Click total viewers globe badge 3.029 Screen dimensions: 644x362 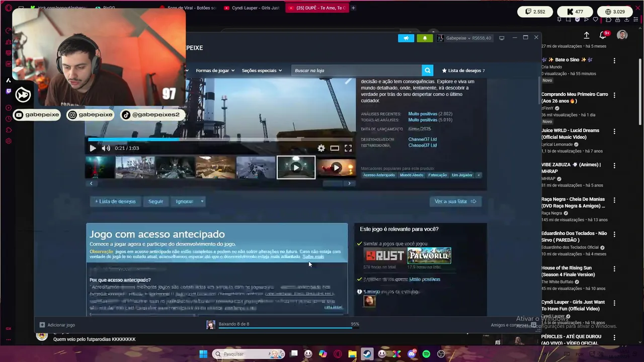pyautogui.click(x=615, y=12)
